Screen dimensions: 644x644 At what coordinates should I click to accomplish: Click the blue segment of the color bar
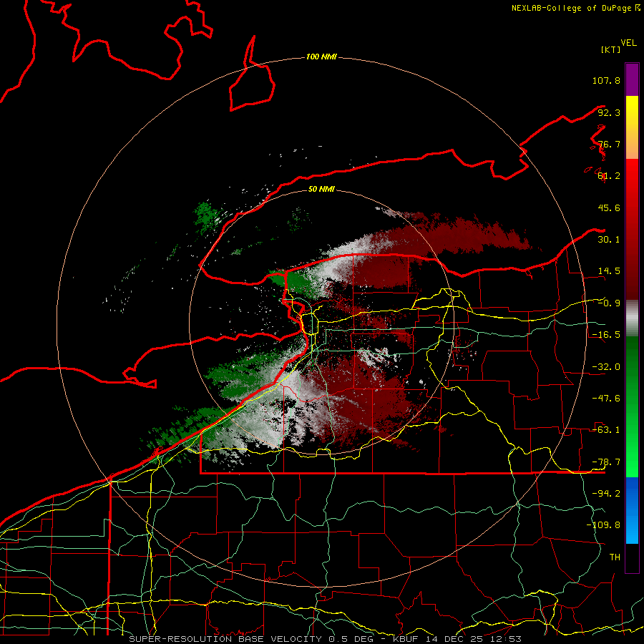pos(632,510)
